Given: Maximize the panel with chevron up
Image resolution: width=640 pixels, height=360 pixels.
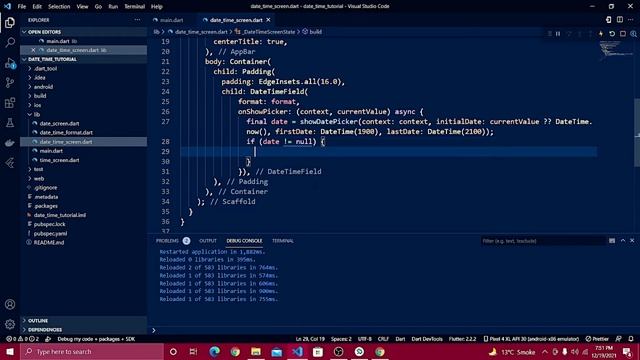Looking at the screenshot, I should [623, 241].
